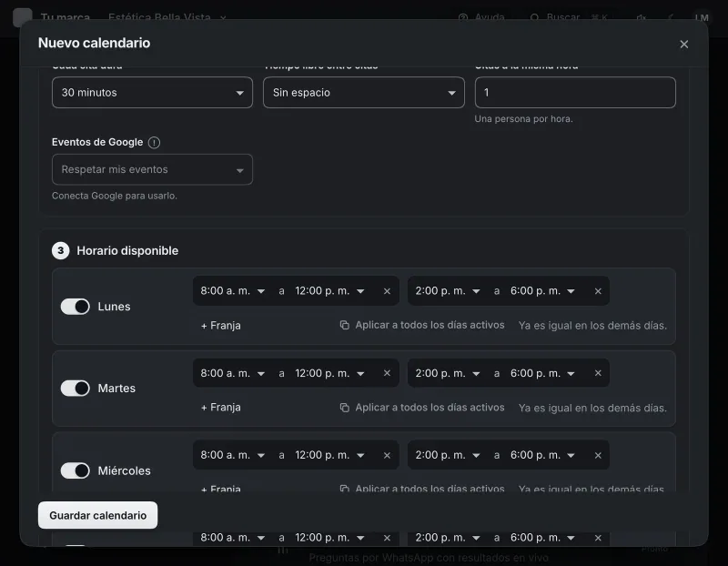
Task: Open the Sin espacio buffer dropdown
Action: pyautogui.click(x=363, y=93)
